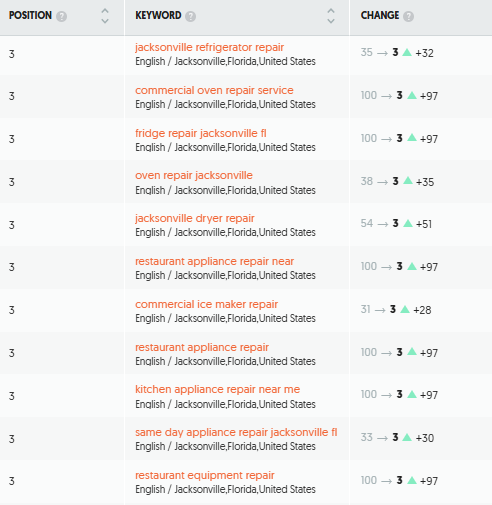
Task: Select location text under jacksonville dryer repair
Action: 225,232
